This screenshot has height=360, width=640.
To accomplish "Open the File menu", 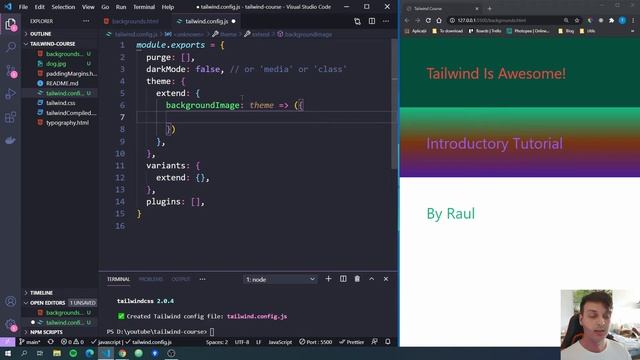I will click(23, 7).
